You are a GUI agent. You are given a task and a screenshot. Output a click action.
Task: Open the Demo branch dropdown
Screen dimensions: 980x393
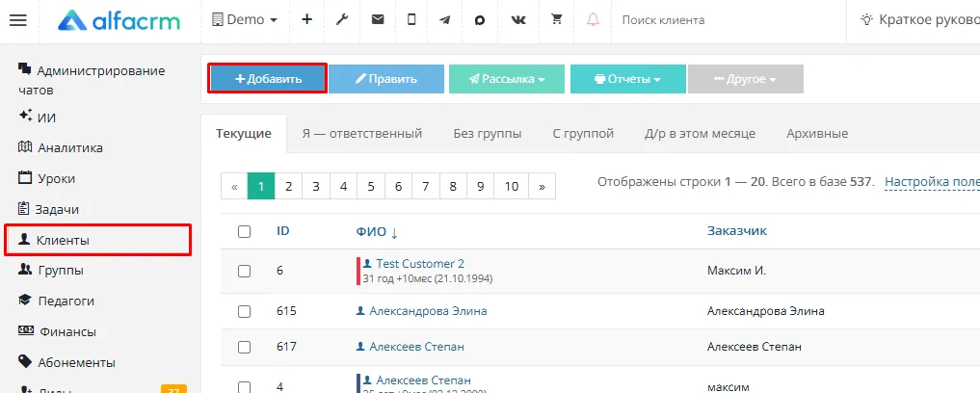point(245,20)
